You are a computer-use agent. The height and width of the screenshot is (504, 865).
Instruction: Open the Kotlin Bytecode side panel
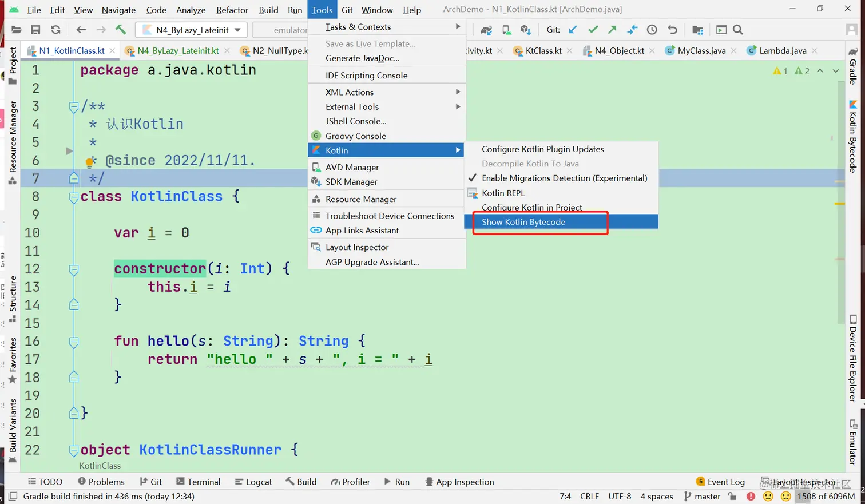(853, 136)
